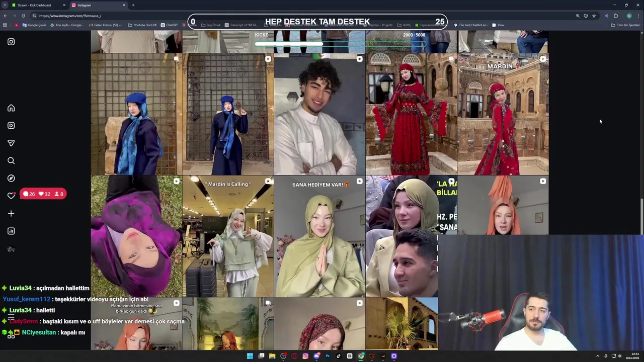Open the blue beret close-up portrait post
The width and height of the screenshot is (644, 362).
point(136,114)
